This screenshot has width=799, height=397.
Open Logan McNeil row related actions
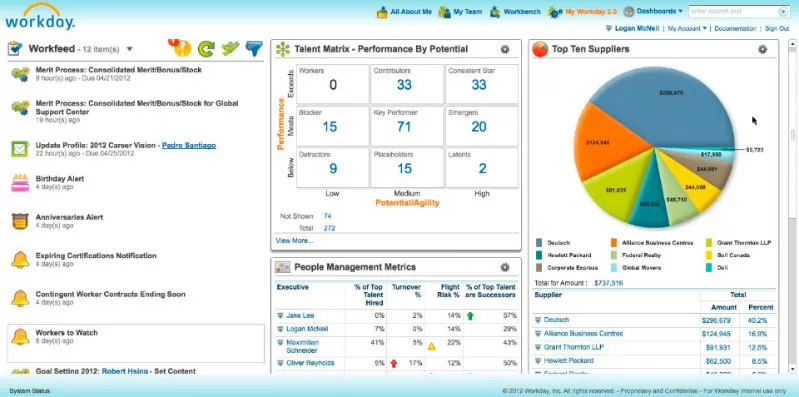click(x=280, y=329)
